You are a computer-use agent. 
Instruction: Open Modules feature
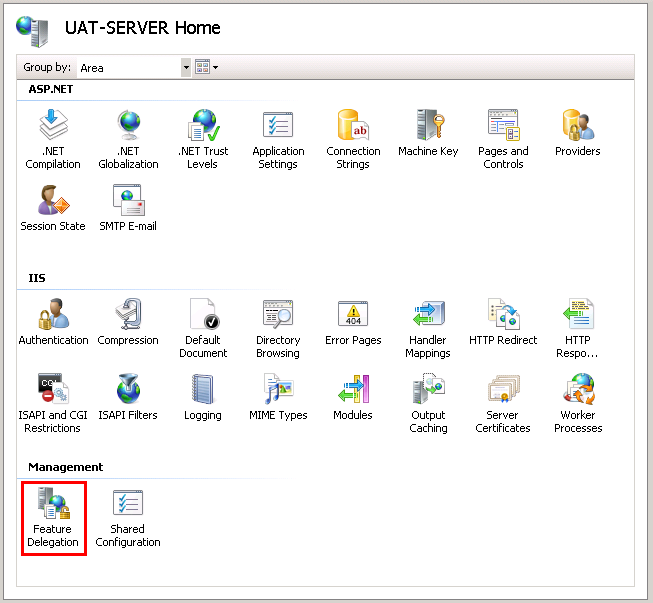pos(353,397)
